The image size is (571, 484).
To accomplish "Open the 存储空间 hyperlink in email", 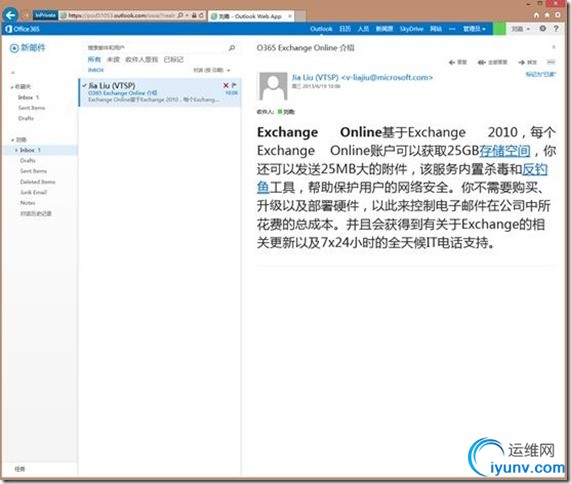I will tap(504, 150).
